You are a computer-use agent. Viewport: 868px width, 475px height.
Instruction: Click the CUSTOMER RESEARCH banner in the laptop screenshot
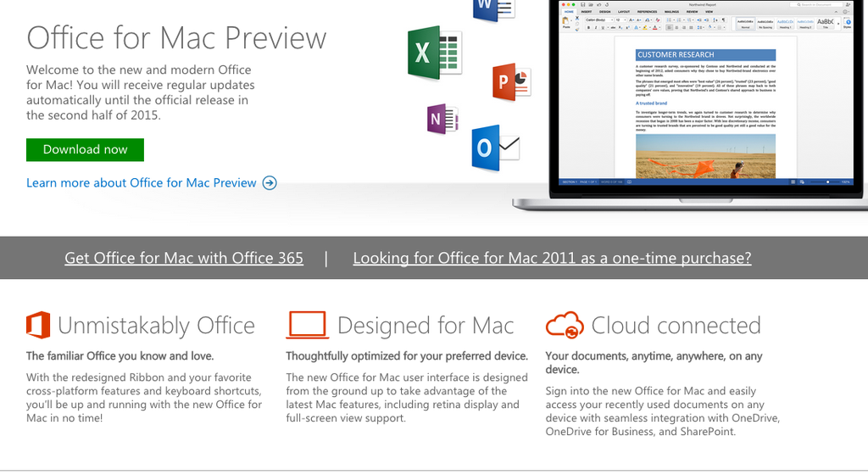705,55
